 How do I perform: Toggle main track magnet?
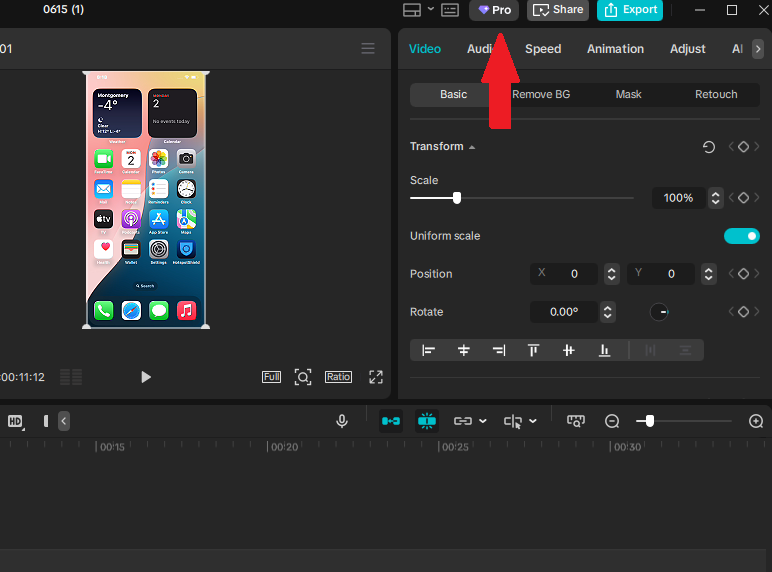(391, 421)
